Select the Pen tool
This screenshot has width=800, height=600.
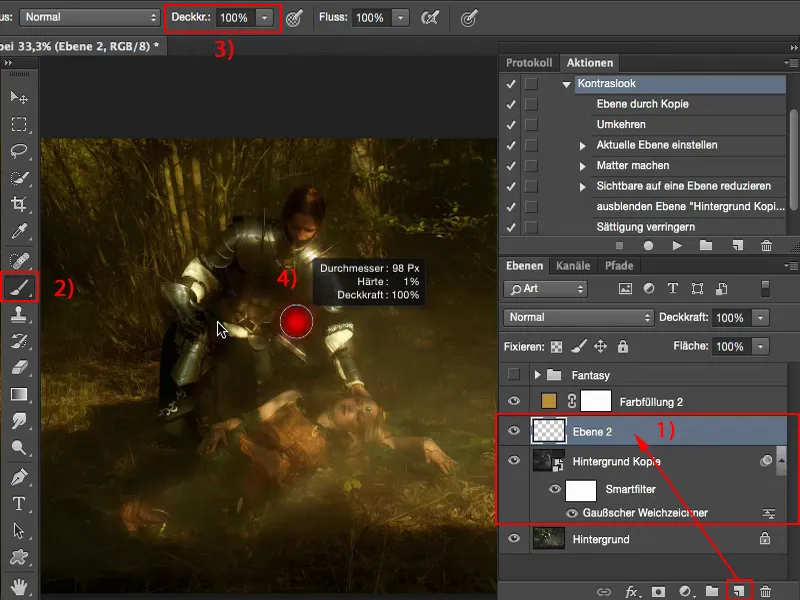pyautogui.click(x=19, y=477)
